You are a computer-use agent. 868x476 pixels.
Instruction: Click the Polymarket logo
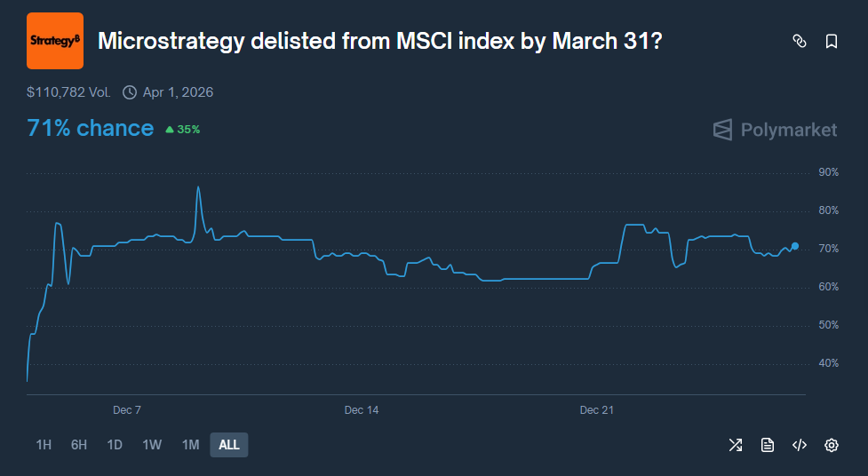pyautogui.click(x=775, y=130)
